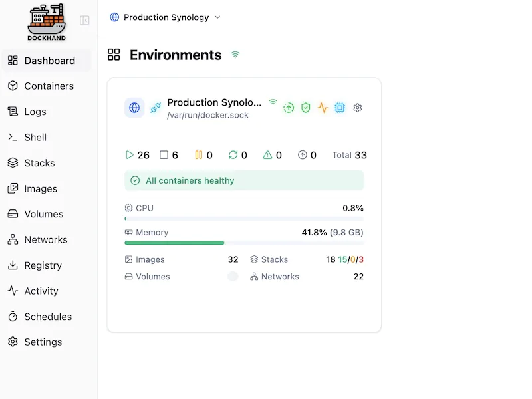Open the Logs section
This screenshot has width=532, height=399.
pyautogui.click(x=47, y=112)
